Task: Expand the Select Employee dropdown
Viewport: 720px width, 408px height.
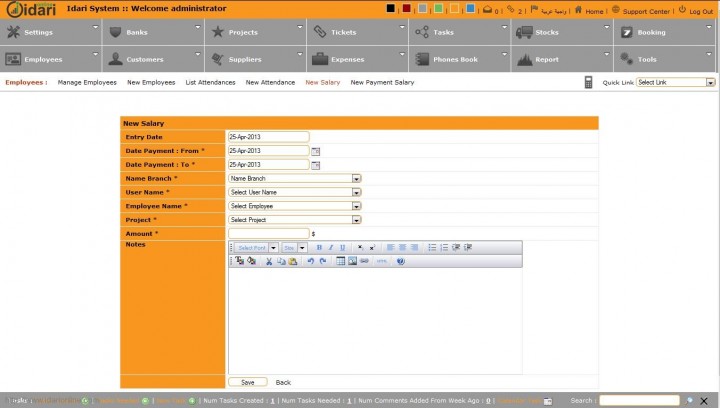Action: [356, 206]
